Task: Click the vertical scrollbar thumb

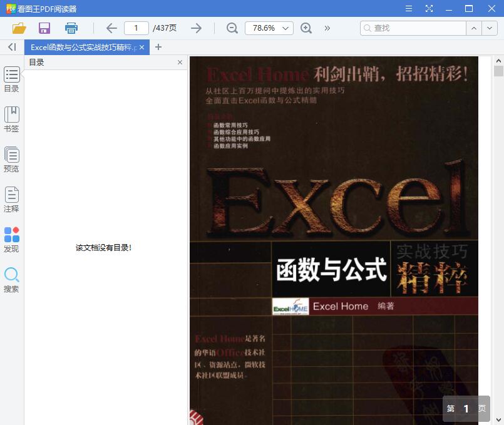Action: pos(498,71)
